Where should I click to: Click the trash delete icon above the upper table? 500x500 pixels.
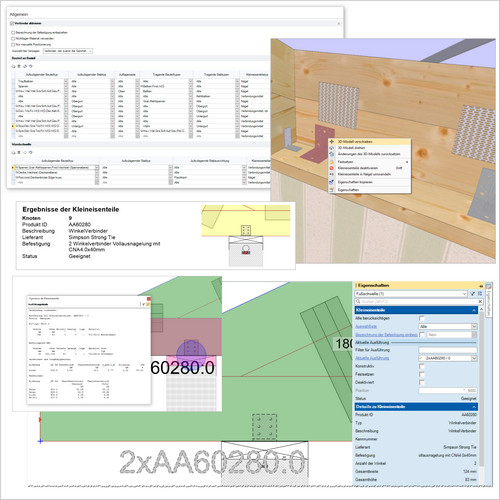19,66
